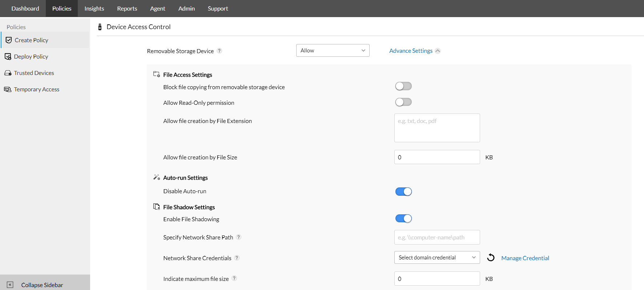
Task: Click the Trusted Devices sidebar icon
Action: pyautogui.click(x=8, y=73)
